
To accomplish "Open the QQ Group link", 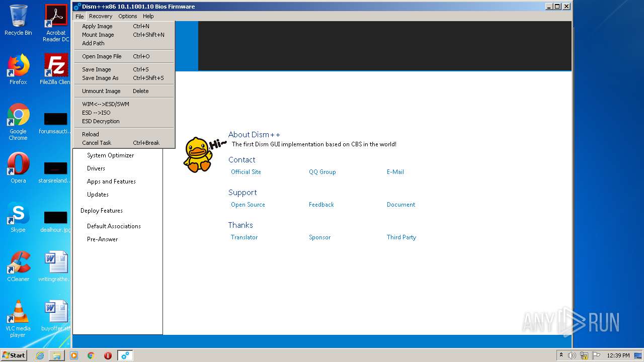I will point(322,172).
